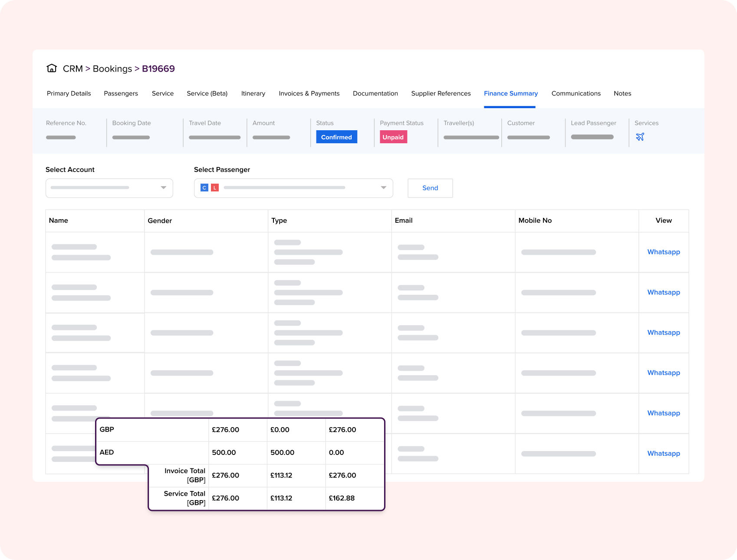Click Whatsapp link in last passenger row
Image resolution: width=737 pixels, height=560 pixels.
coord(664,453)
